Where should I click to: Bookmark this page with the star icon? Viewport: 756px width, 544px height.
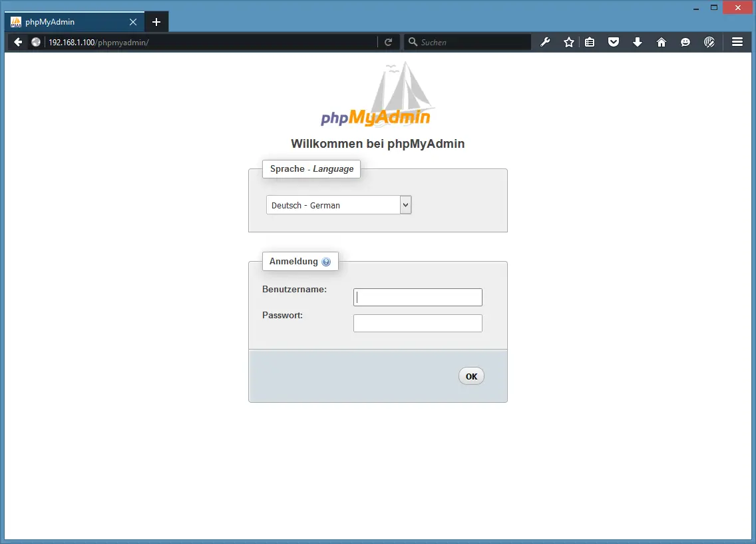[569, 43]
